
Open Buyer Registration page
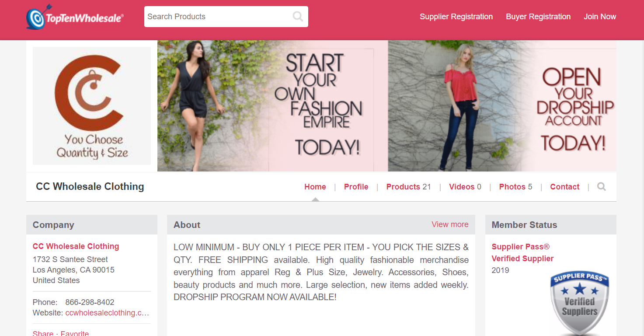click(538, 17)
